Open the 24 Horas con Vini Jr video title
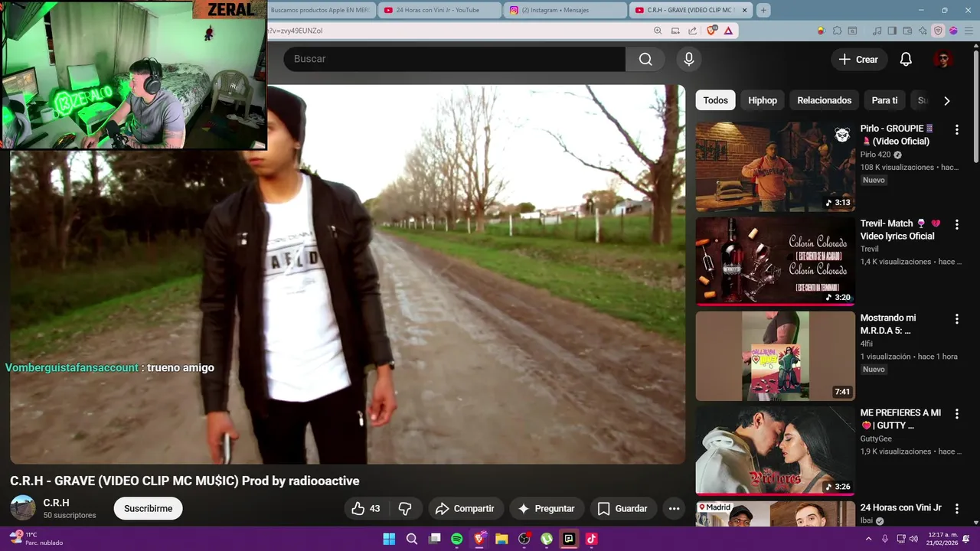This screenshot has width=980, height=551. click(900, 507)
